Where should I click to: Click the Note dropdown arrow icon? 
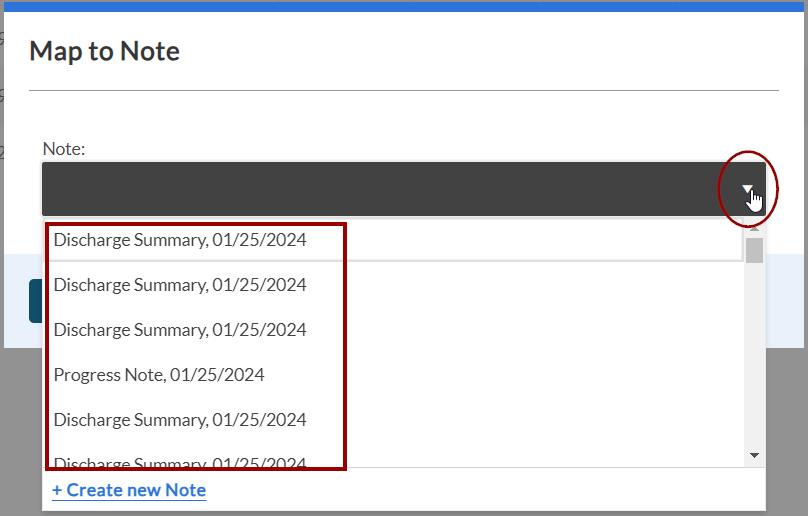click(747, 189)
